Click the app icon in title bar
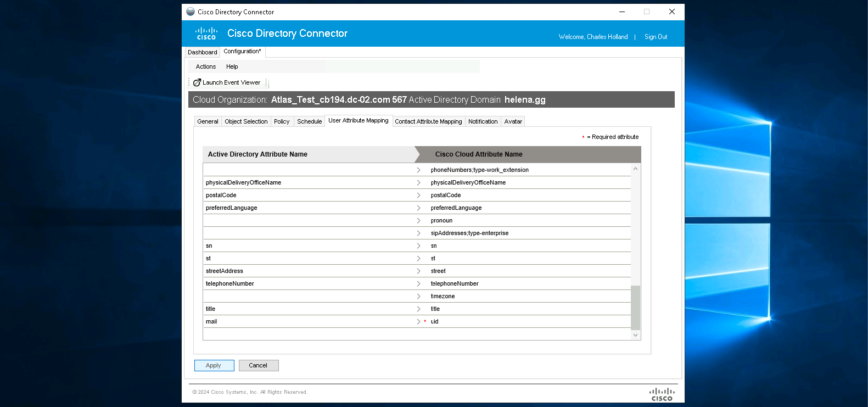868x407 pixels. click(x=191, y=12)
